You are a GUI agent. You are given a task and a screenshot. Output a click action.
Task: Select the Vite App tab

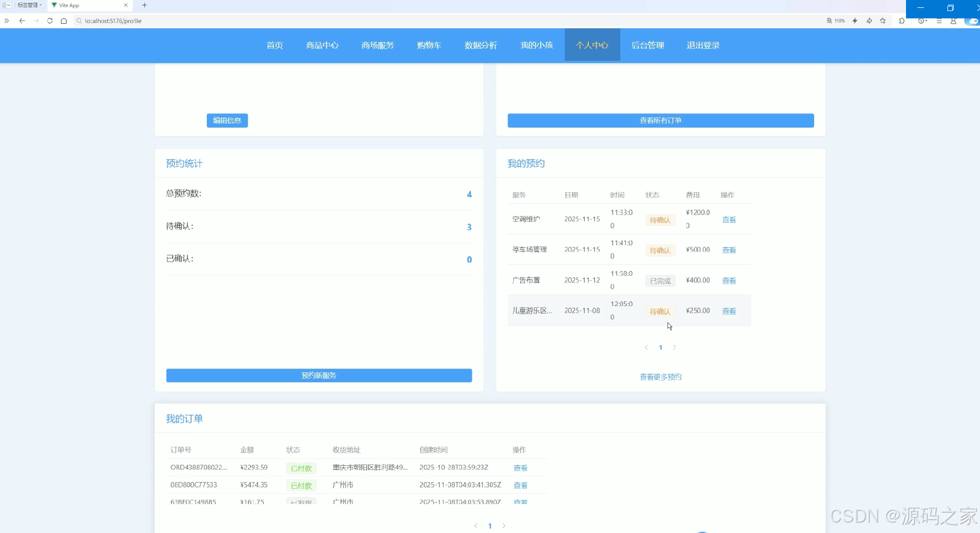pyautogui.click(x=89, y=5)
